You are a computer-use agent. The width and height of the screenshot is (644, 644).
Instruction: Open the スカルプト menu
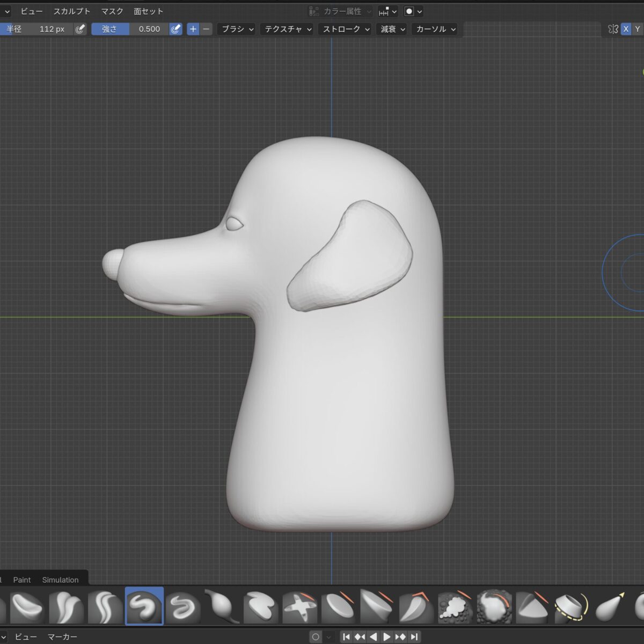(x=71, y=11)
